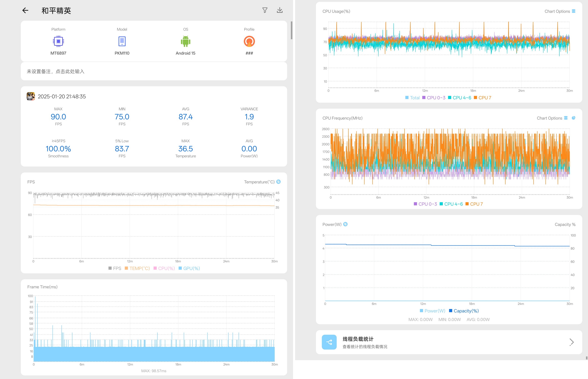Image resolution: width=588 pixels, height=379 pixels.
Task: Select the MAX 90.0 FPS value
Action: pyautogui.click(x=58, y=117)
